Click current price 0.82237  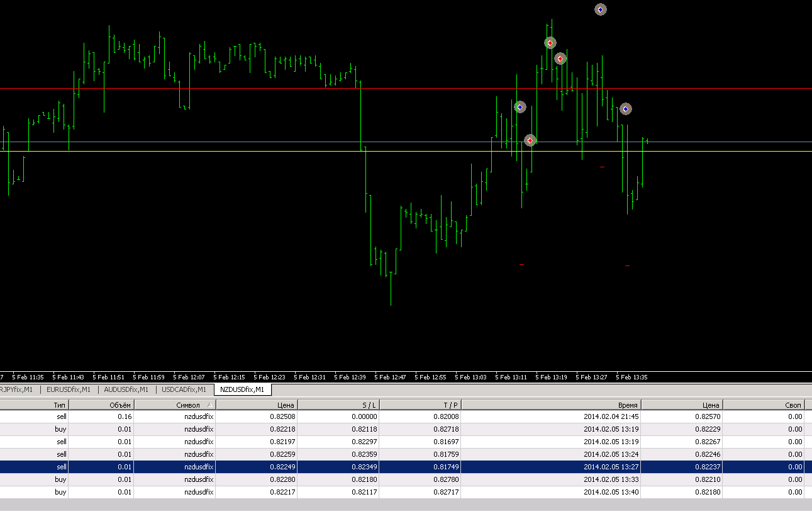click(708, 467)
